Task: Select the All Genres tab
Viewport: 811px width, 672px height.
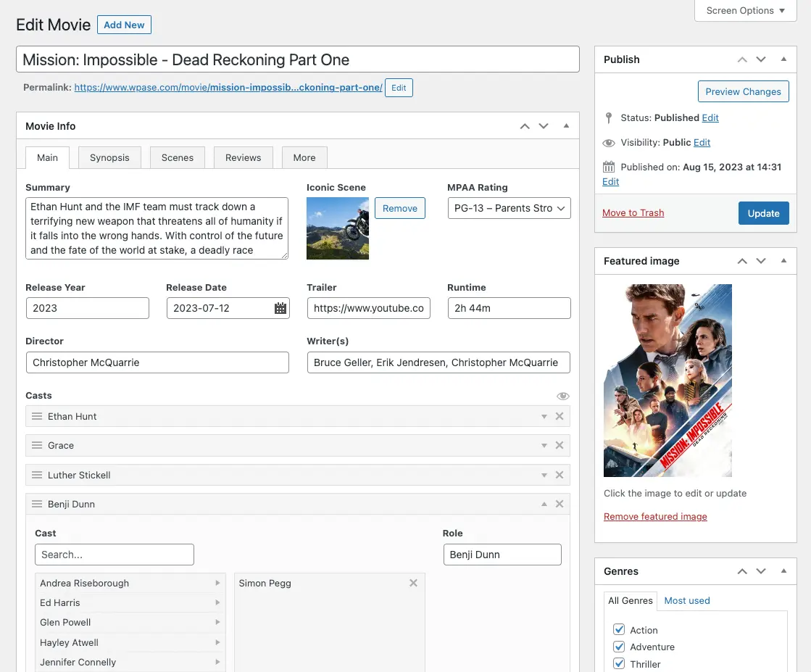Action: point(631,601)
